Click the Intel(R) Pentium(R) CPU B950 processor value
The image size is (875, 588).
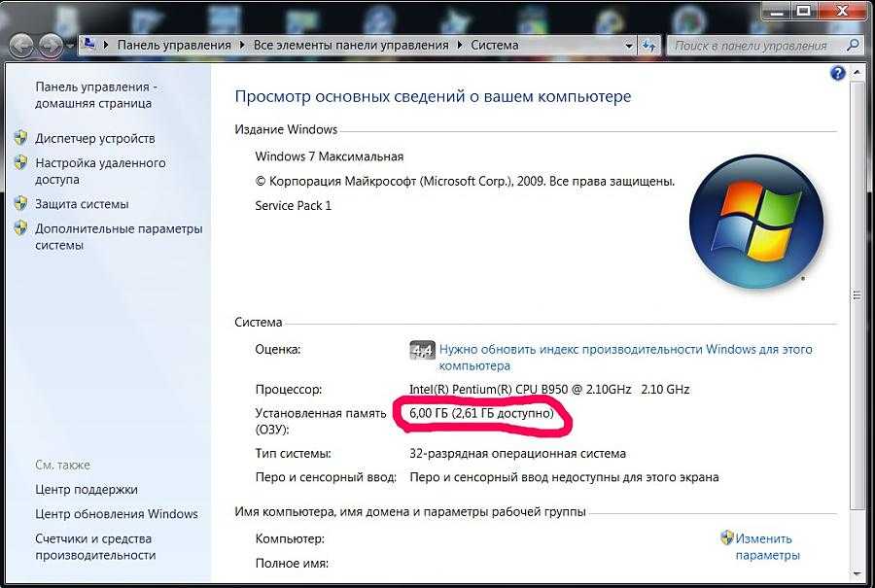pyautogui.click(x=549, y=390)
